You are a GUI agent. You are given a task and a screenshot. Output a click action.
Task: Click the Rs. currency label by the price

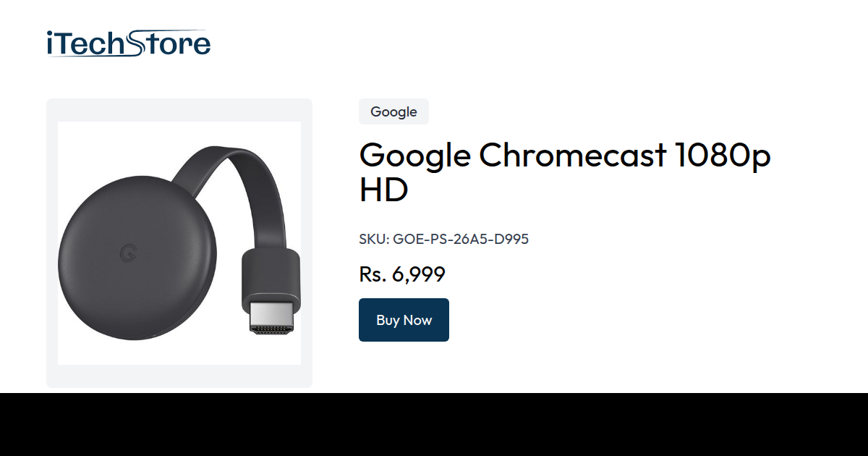[373, 274]
